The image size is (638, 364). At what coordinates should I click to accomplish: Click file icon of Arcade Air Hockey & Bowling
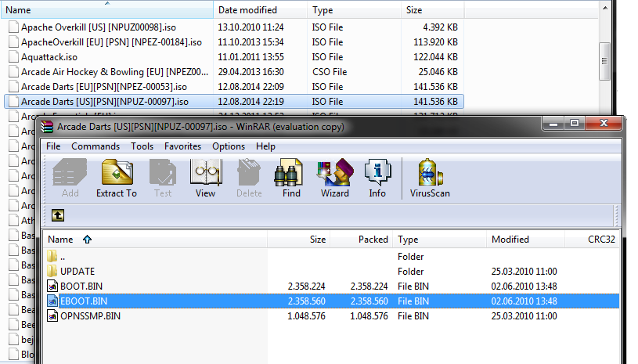[14, 72]
